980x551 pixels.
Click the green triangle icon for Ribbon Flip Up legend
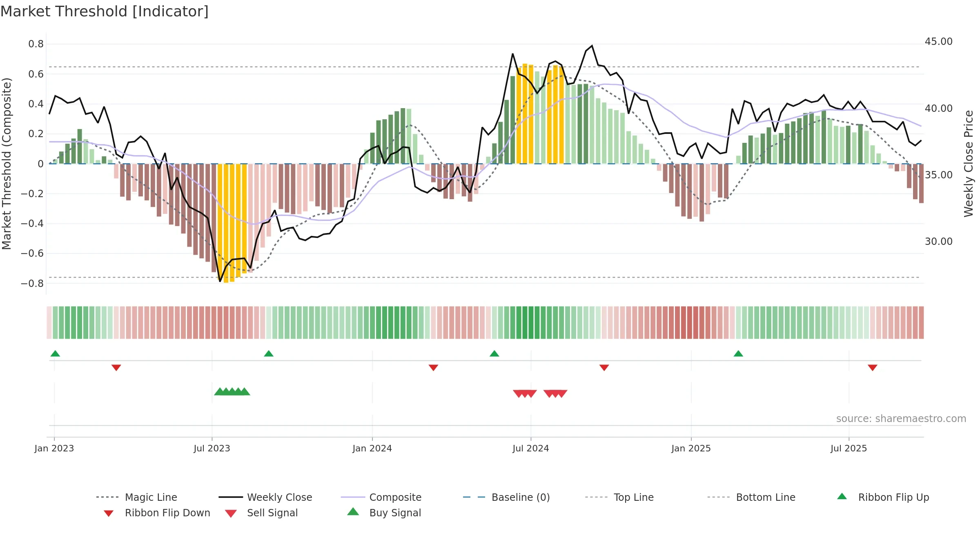pyautogui.click(x=842, y=496)
